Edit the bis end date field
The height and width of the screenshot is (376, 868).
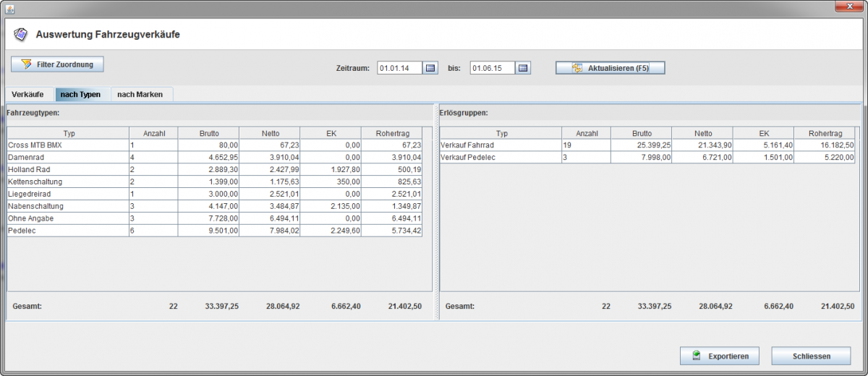tap(492, 68)
